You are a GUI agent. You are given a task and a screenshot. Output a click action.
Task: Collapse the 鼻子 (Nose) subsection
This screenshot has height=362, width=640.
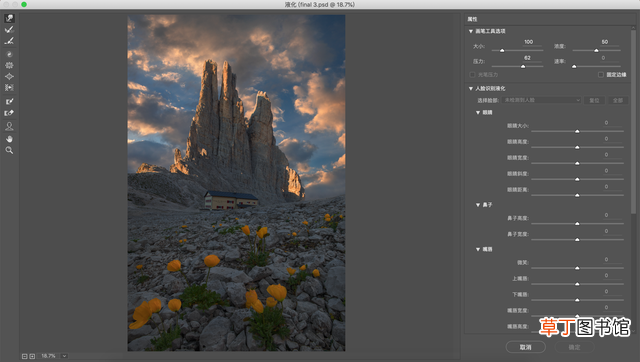point(478,205)
